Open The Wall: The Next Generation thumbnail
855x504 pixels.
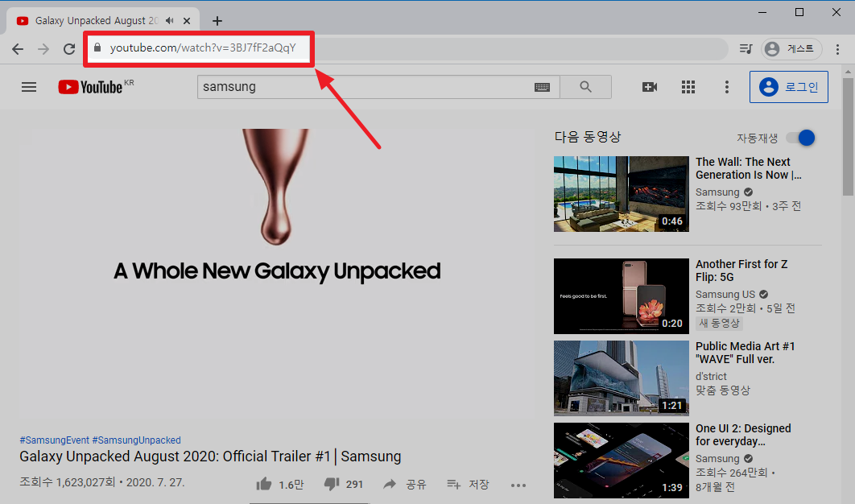621,194
